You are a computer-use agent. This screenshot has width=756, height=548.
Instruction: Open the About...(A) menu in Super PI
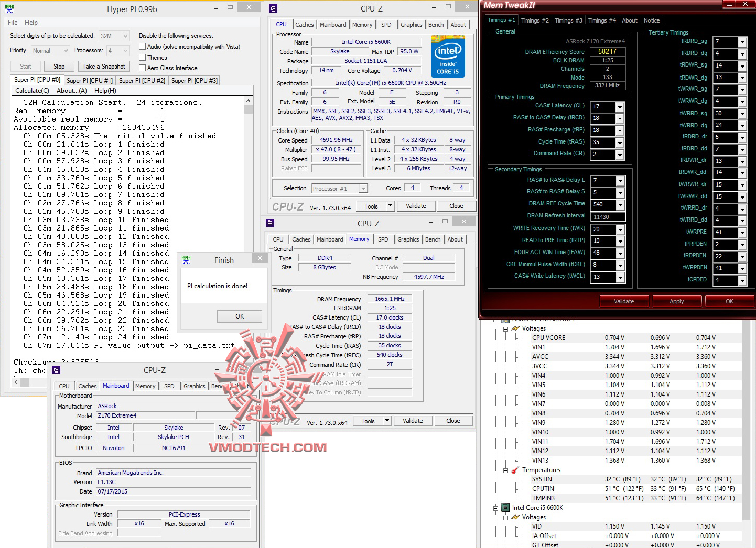(72, 91)
